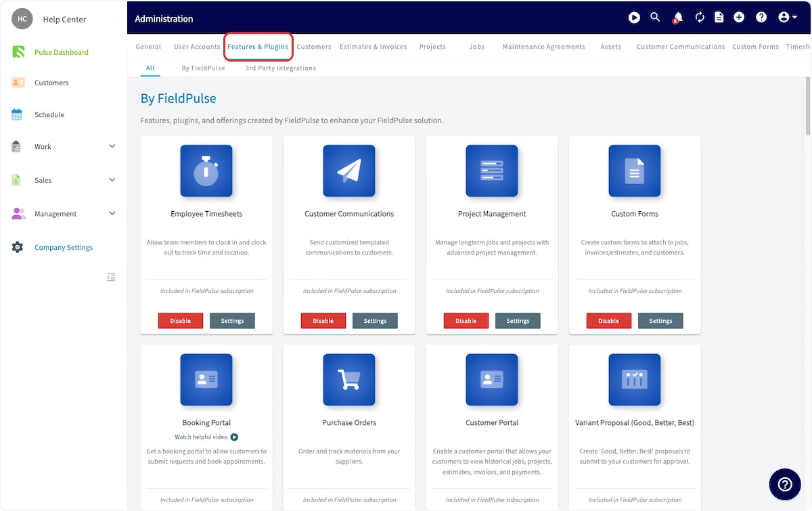
Task: Expand the Work menu chevron
Action: point(112,146)
